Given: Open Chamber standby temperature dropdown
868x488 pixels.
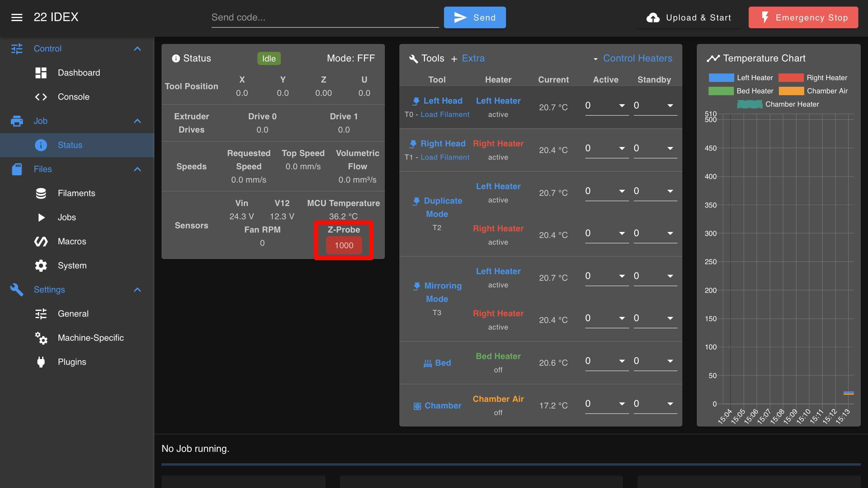Looking at the screenshot, I should [x=670, y=404].
